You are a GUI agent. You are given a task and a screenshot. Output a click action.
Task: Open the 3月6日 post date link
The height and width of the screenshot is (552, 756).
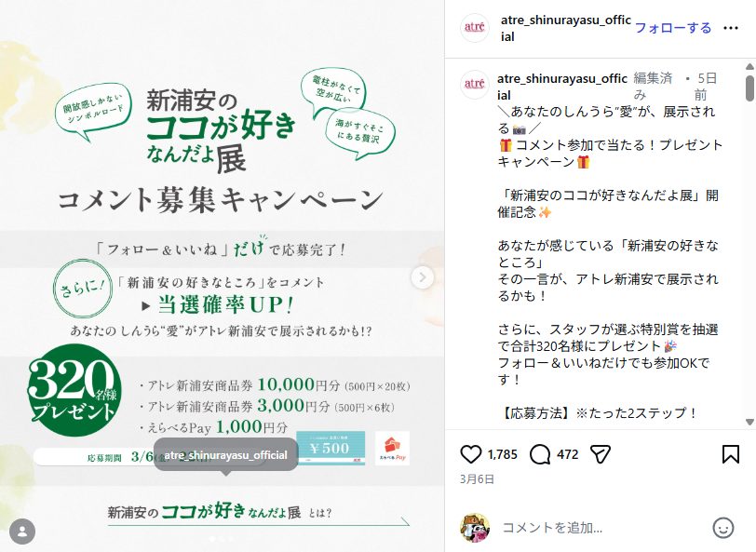pos(477,479)
